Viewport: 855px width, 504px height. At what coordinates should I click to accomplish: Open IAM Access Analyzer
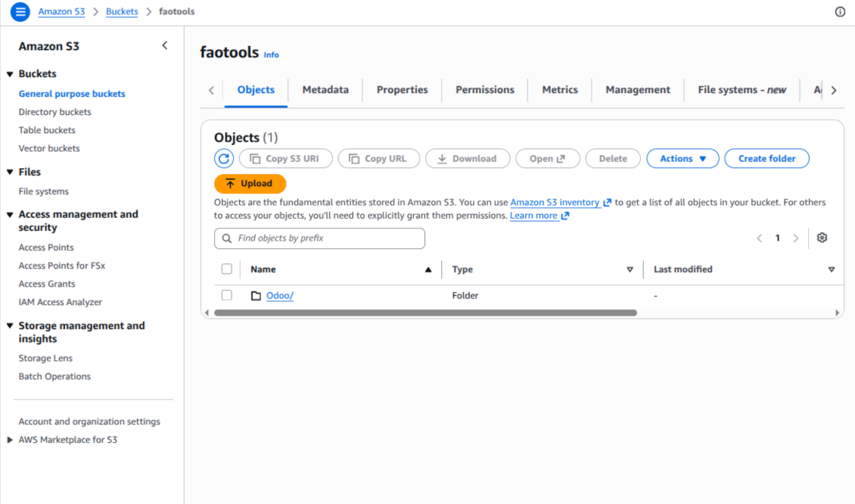(60, 302)
